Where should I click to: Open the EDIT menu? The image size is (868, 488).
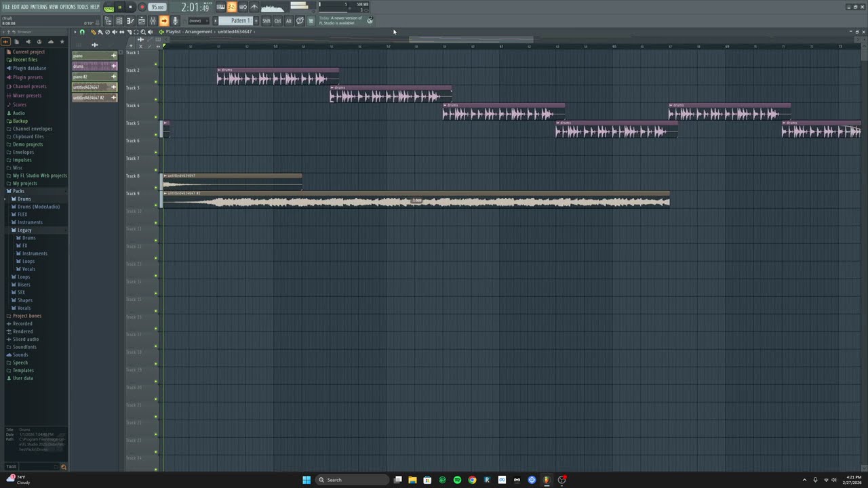(x=16, y=7)
